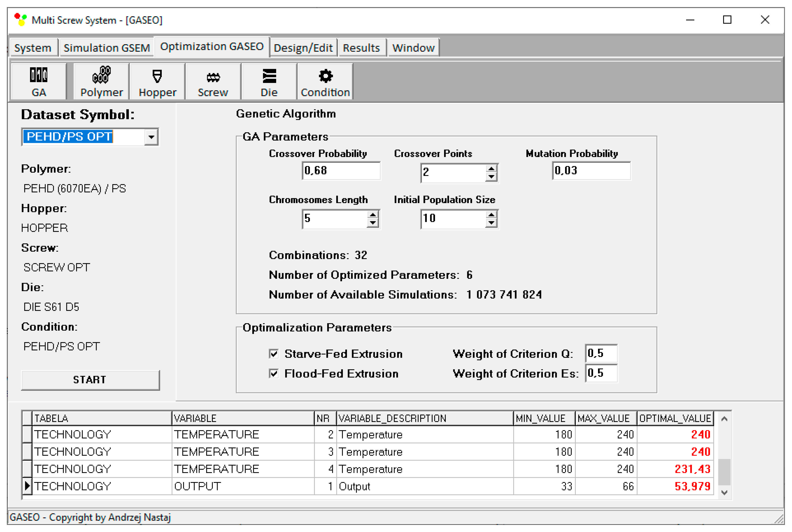Switch to the Simulation GSEM tab
The height and width of the screenshot is (532, 792).
click(x=107, y=48)
